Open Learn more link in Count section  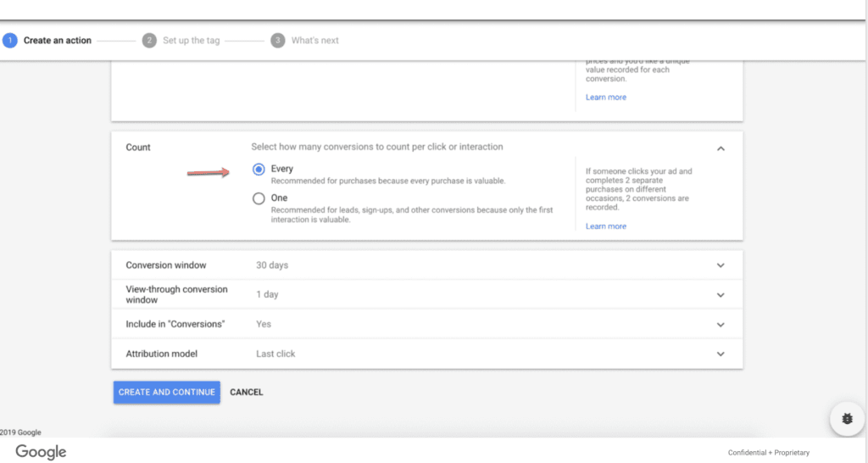point(605,226)
